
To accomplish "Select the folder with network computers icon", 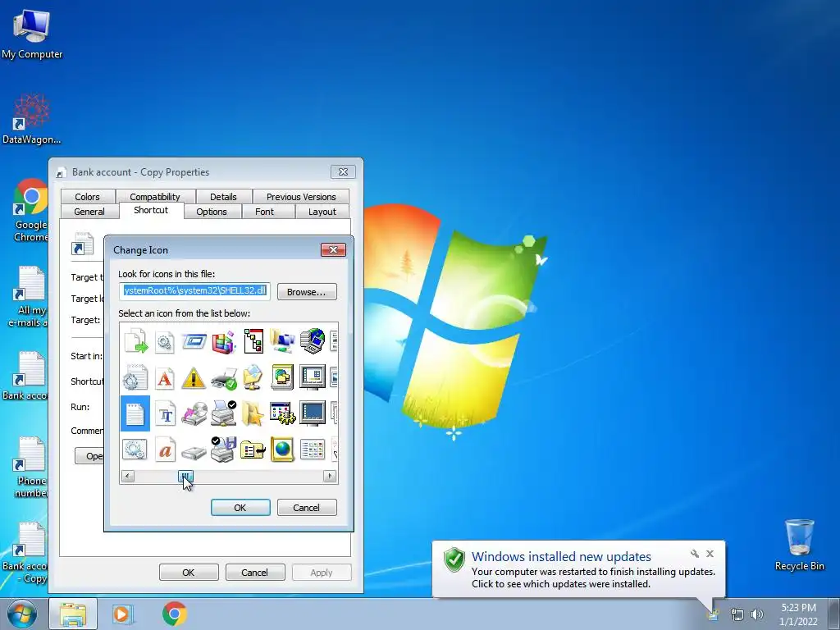I will 282,340.
